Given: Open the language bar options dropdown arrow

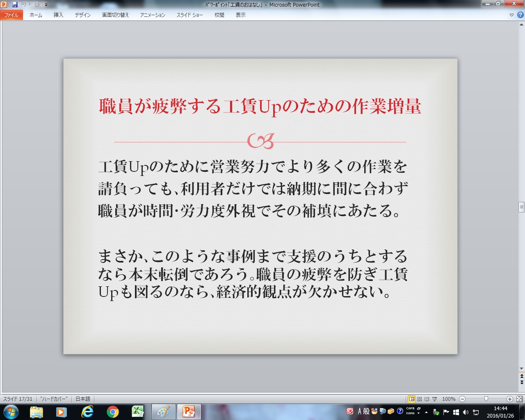Looking at the screenshot, I should (419, 413).
